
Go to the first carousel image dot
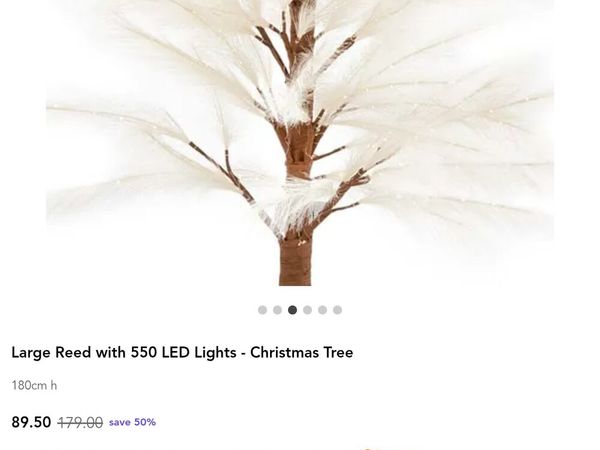tap(262, 310)
